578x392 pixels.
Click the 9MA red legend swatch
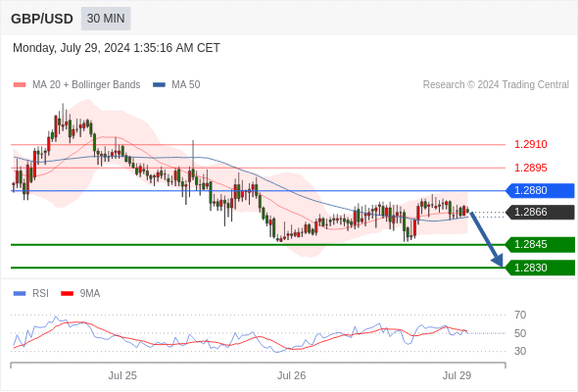[x=67, y=294]
